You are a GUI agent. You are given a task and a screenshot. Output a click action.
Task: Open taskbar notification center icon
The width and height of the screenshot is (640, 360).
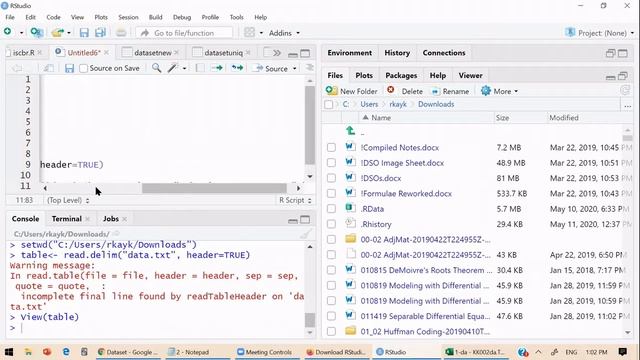point(622,351)
